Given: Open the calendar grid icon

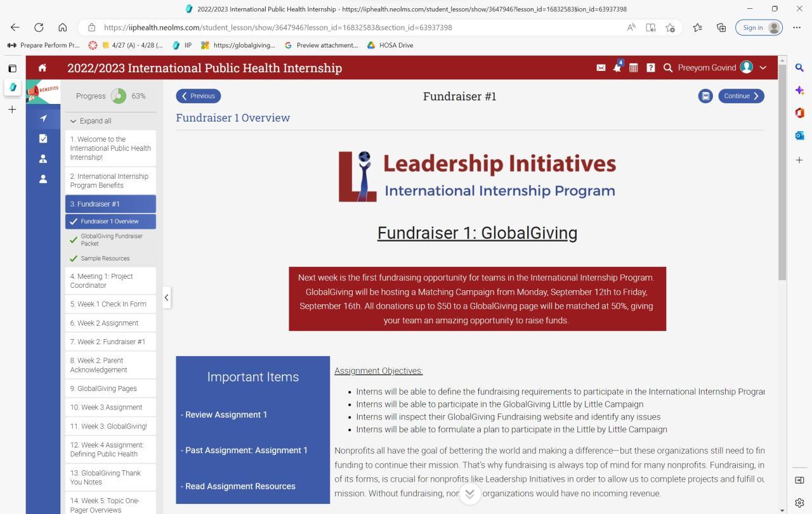Looking at the screenshot, I should 633,68.
